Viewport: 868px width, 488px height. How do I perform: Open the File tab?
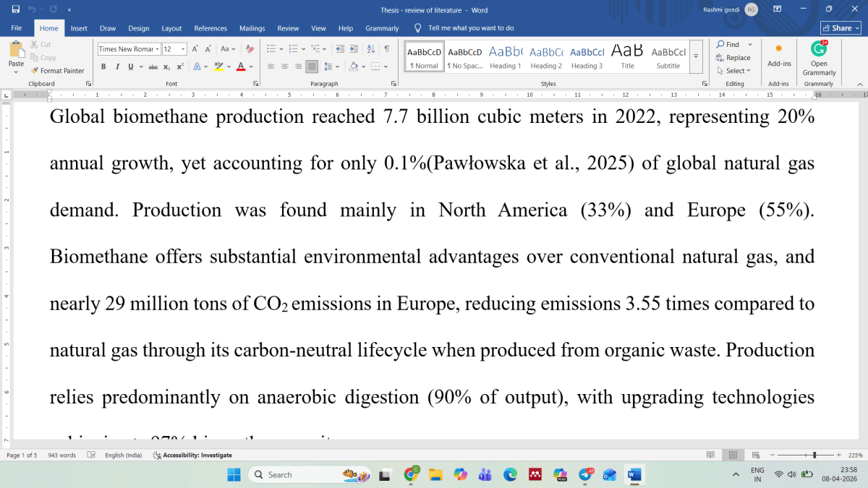pos(17,28)
